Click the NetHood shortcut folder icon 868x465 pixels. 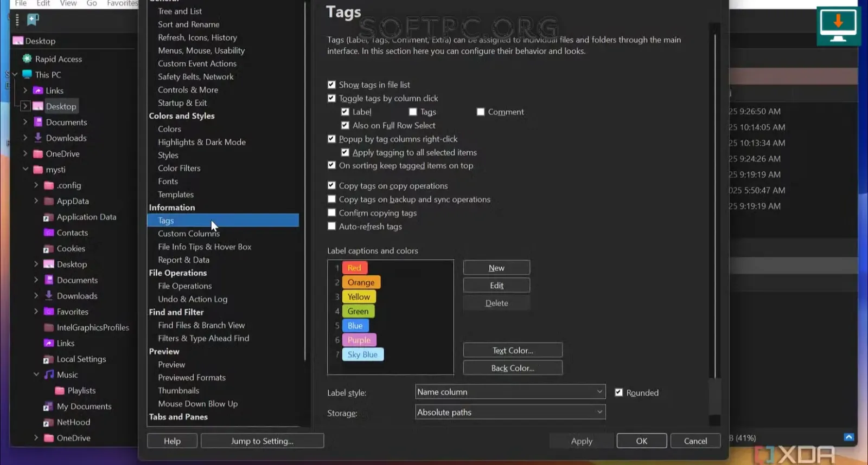[49, 422]
